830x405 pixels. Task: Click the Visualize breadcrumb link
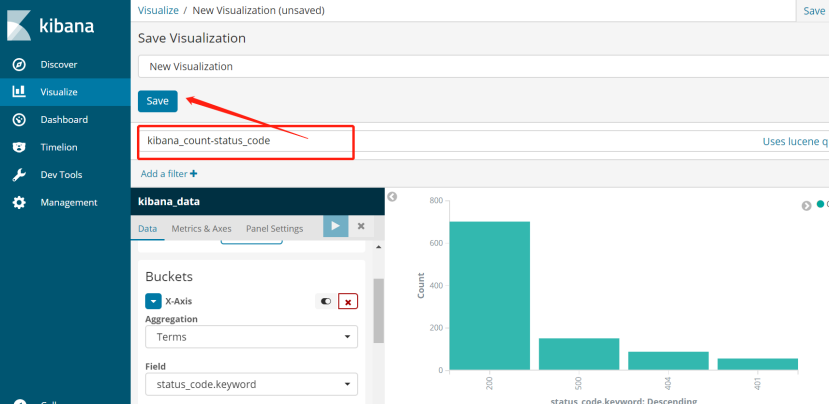[157, 10]
